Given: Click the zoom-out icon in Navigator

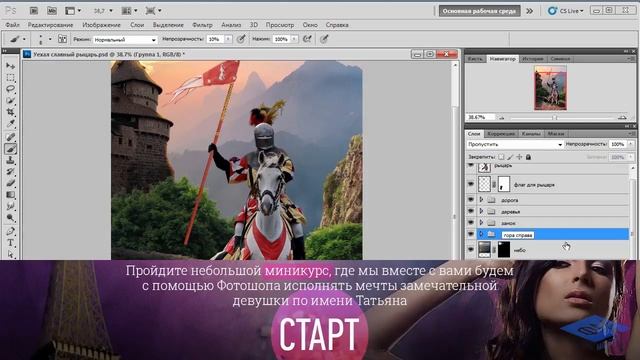Looking at the screenshot, I should click(502, 118).
